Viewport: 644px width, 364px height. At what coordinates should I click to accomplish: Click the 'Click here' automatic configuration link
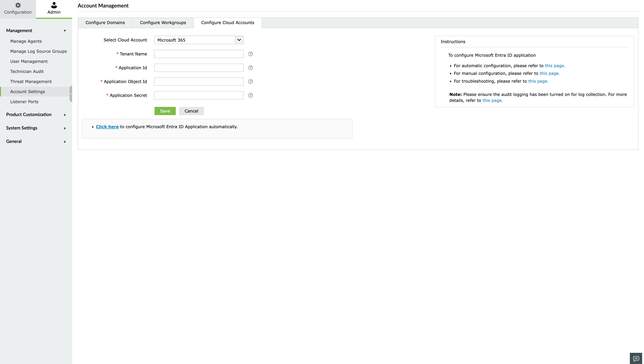point(107,127)
